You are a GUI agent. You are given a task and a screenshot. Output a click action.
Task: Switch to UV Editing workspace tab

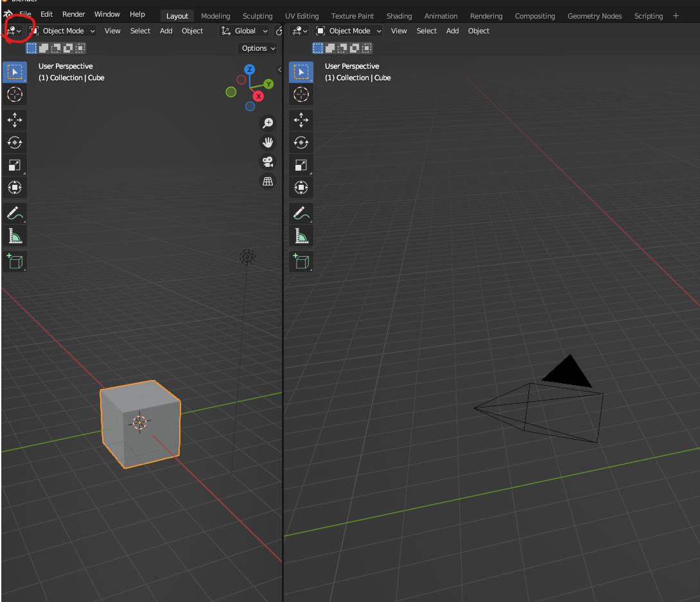(x=302, y=16)
